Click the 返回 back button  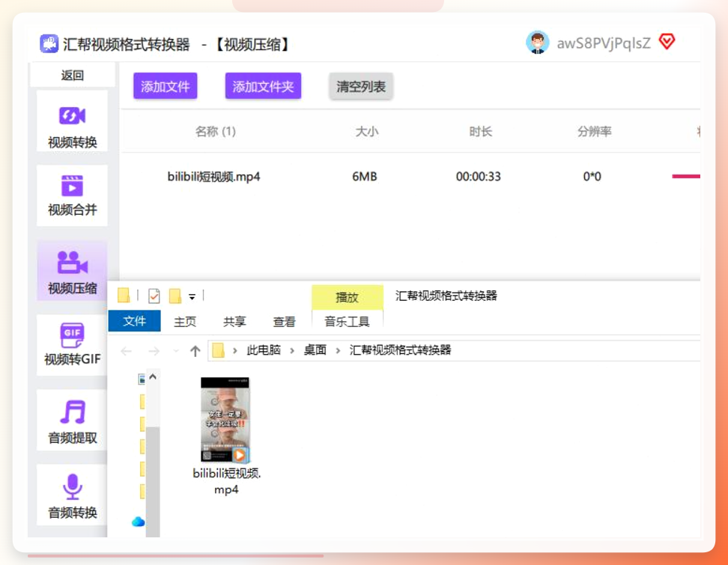click(x=72, y=75)
